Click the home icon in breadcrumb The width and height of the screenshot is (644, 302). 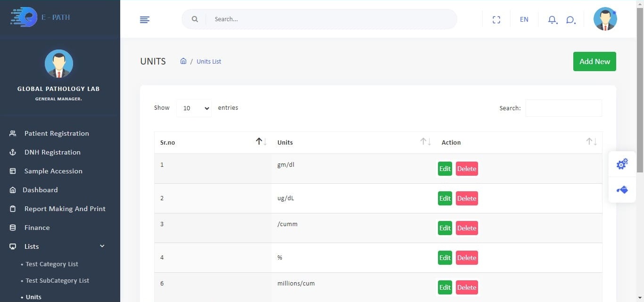(183, 61)
